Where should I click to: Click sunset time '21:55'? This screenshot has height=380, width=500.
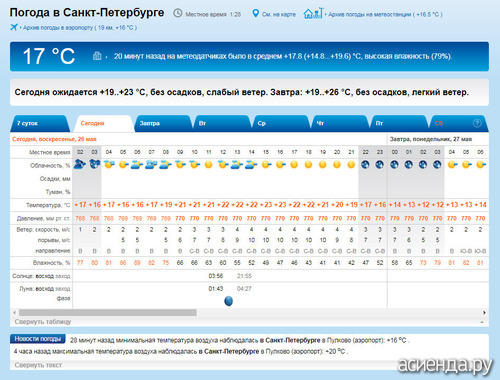pos(244,276)
